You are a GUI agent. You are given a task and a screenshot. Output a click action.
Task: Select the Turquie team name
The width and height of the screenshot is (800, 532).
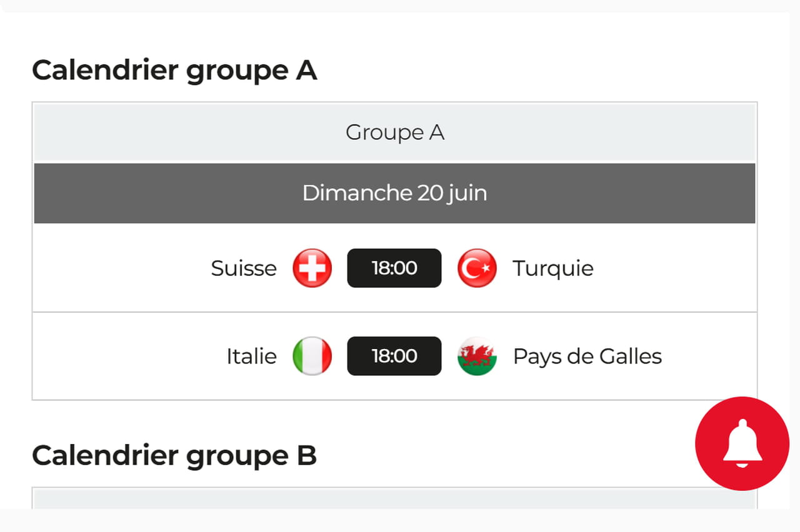click(x=553, y=268)
